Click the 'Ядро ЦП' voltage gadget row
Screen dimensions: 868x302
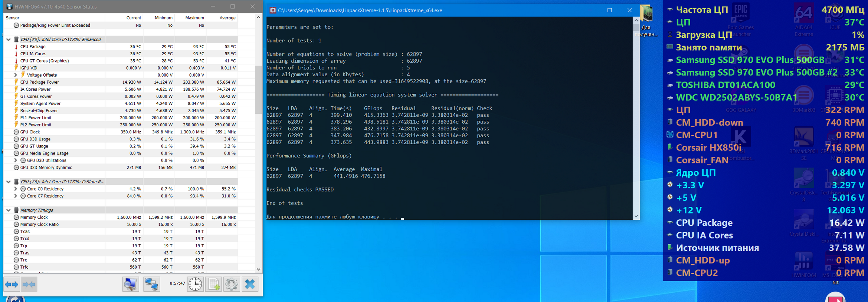766,173
